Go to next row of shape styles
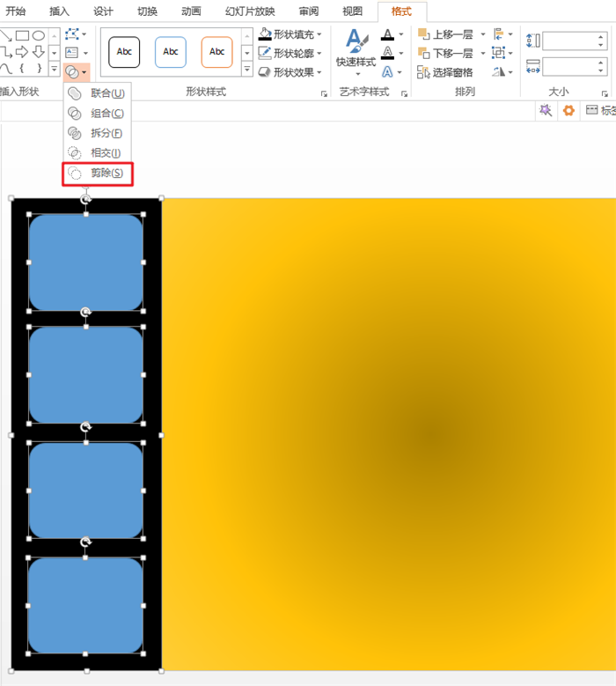Viewport: 616px width, 686px height. (x=247, y=53)
